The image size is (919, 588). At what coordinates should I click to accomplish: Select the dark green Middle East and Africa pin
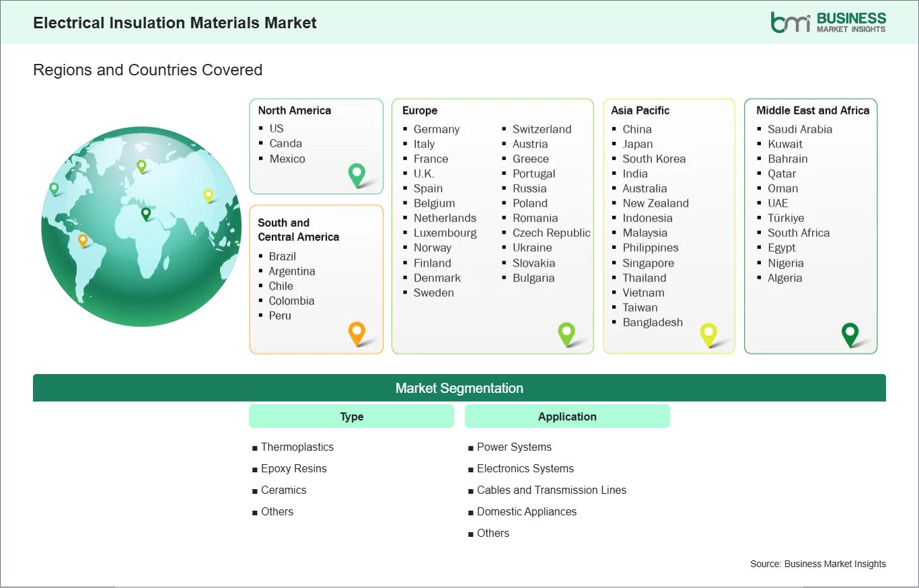[x=850, y=333]
